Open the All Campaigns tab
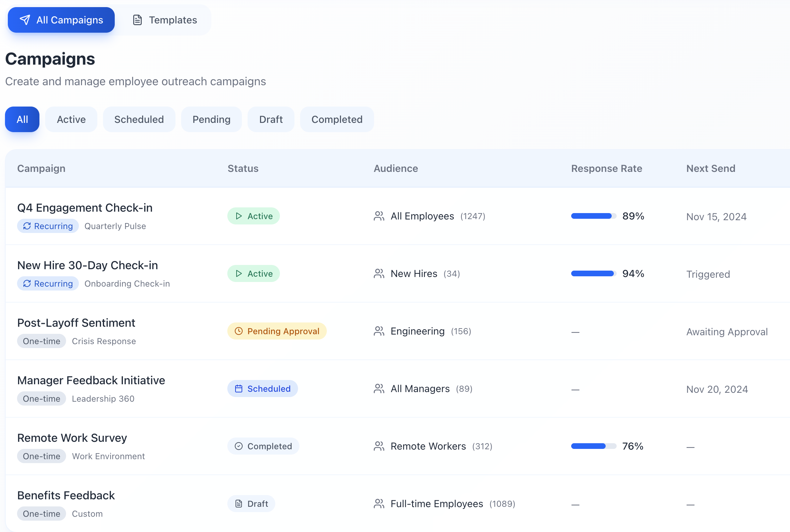The image size is (790, 532). pyautogui.click(x=61, y=20)
